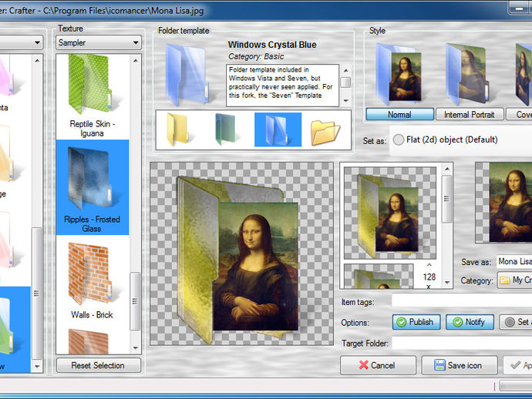Click the Internal Portrait style button
Viewport: 532px width, 399px height.
click(x=470, y=114)
